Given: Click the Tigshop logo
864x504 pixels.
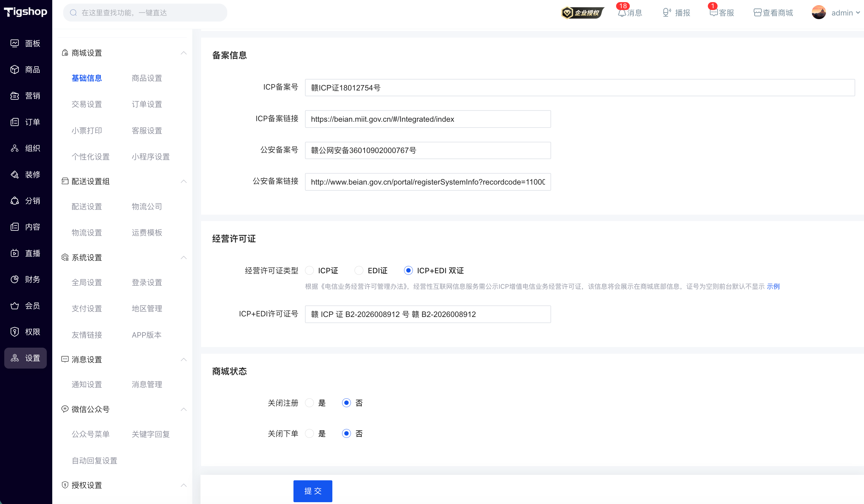Looking at the screenshot, I should pos(26,12).
